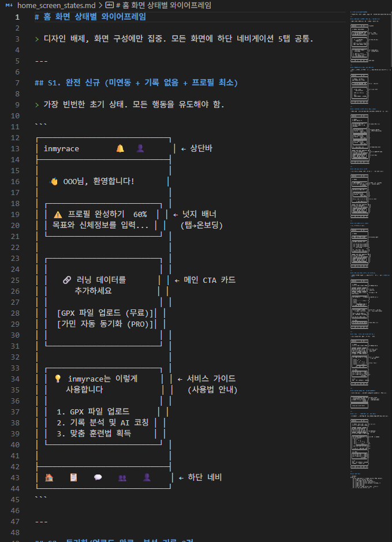This screenshot has height=542, width=392.
Task: Click the annotation '← 하단 네비'
Action: [x=200, y=477]
